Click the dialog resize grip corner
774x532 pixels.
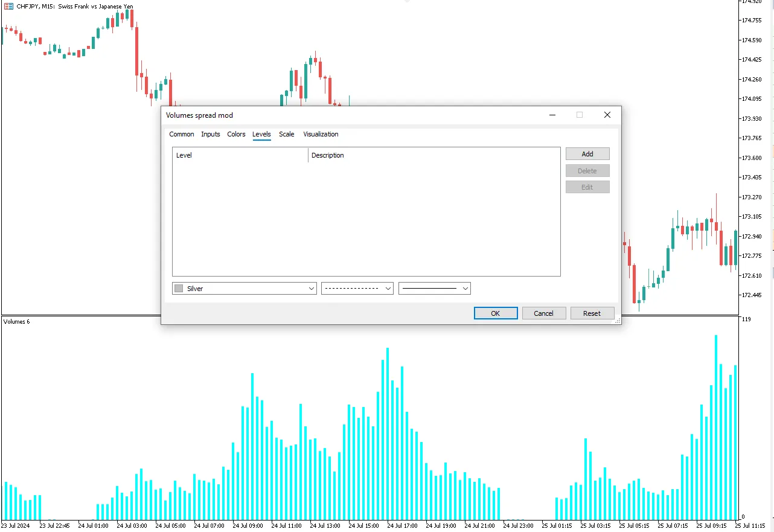point(617,321)
